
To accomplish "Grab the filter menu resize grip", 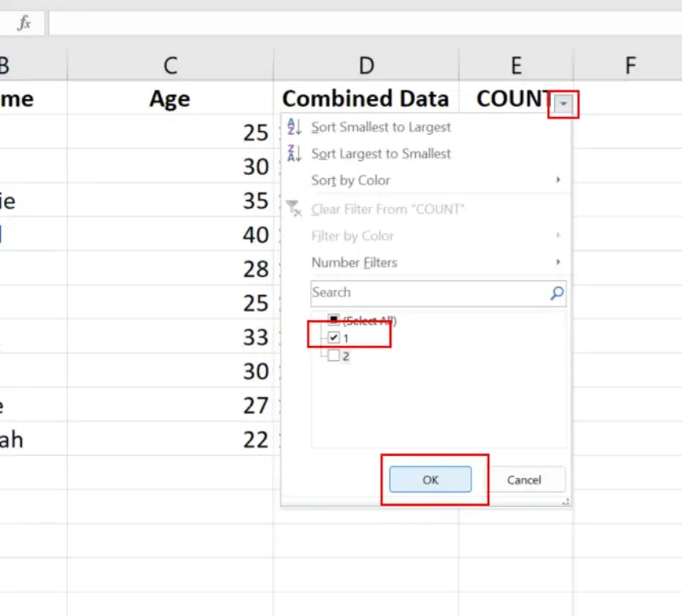I will 564,504.
